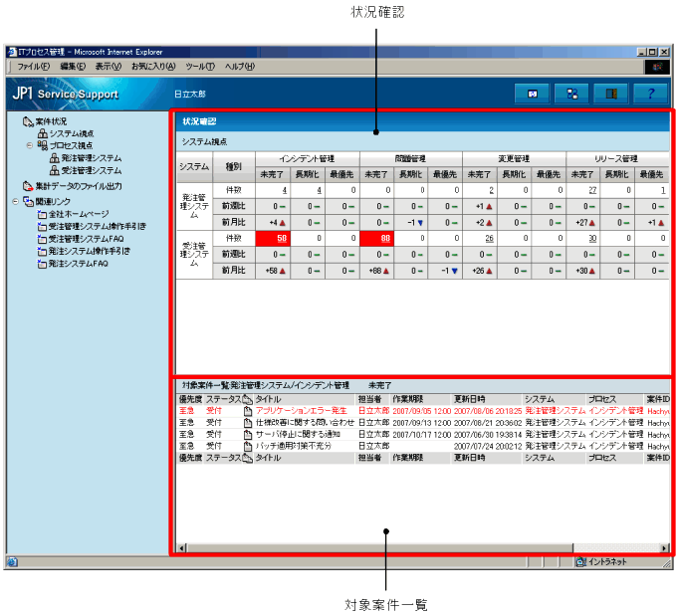678x616 pixels.
Task: Click the door-shaped logout icon button
Action: tap(611, 94)
